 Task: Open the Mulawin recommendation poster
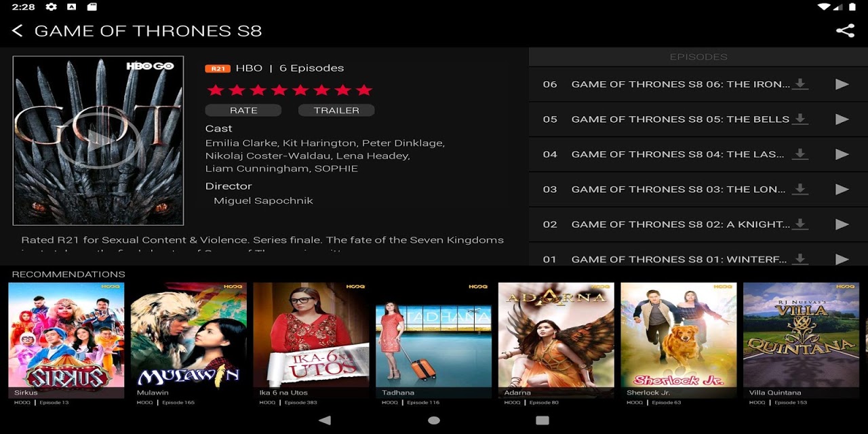pos(189,340)
